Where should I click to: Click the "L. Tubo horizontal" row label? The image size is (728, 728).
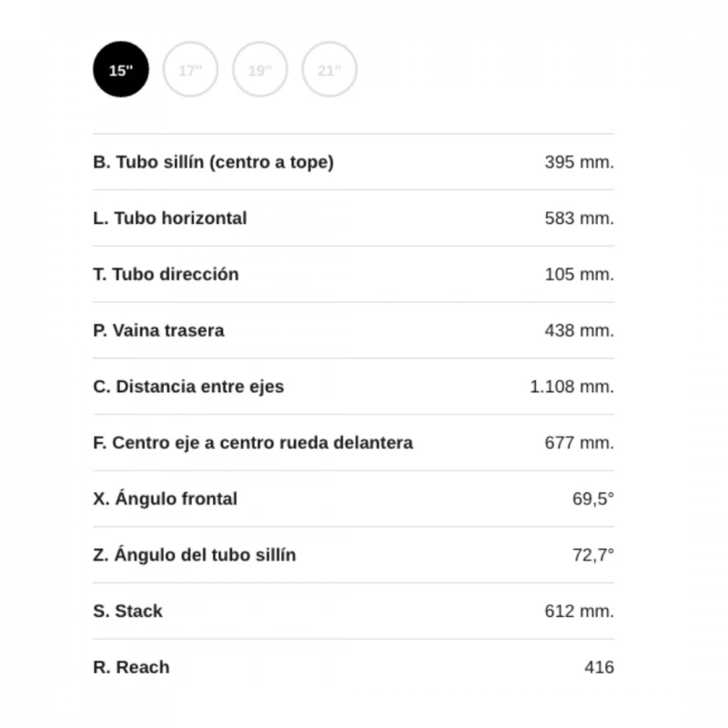[x=169, y=218]
